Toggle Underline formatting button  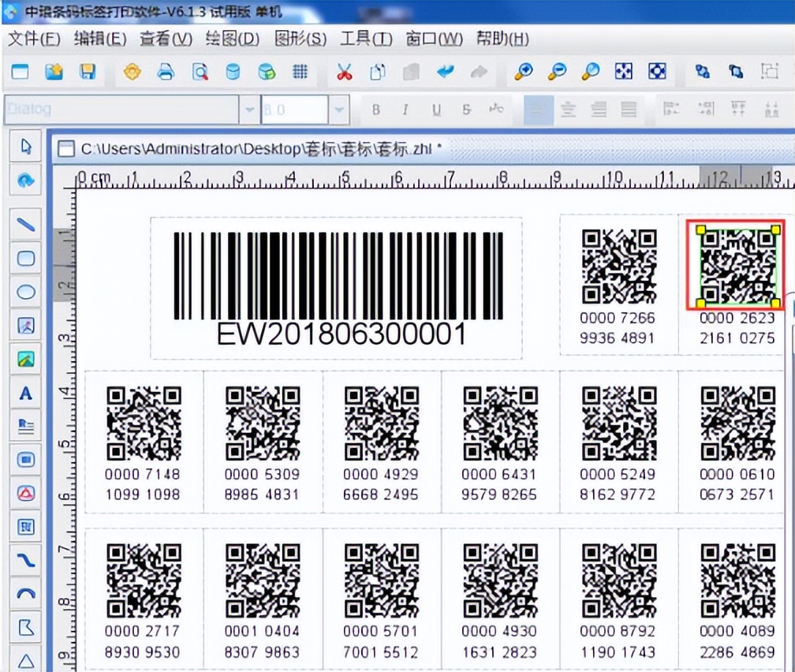[x=436, y=109]
